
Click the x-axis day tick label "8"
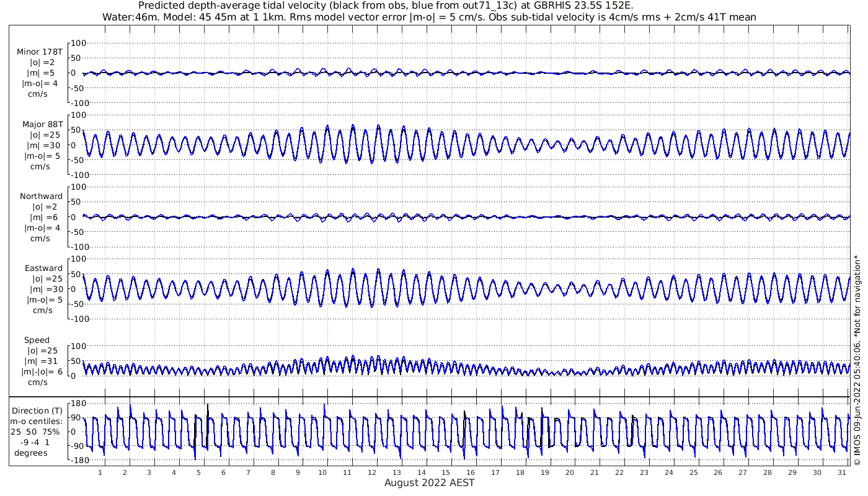(273, 472)
